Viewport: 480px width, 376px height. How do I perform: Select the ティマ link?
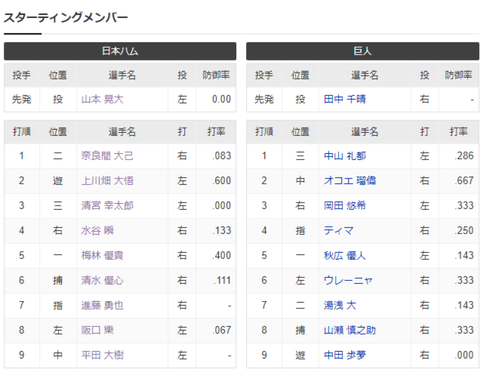click(x=339, y=230)
